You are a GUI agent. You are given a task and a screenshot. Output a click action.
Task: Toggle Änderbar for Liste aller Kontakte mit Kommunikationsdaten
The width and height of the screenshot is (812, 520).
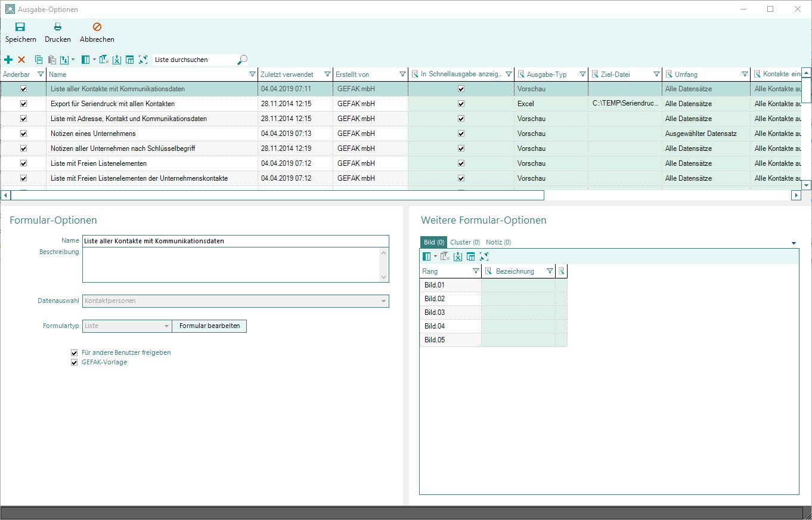[24, 89]
